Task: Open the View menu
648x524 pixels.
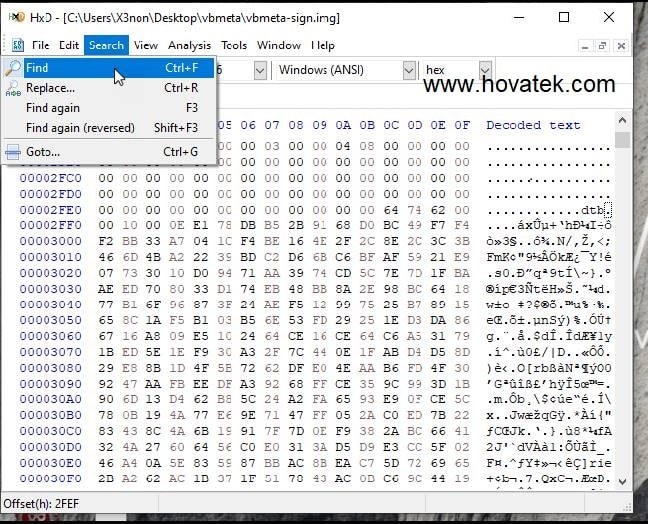Action: [145, 45]
